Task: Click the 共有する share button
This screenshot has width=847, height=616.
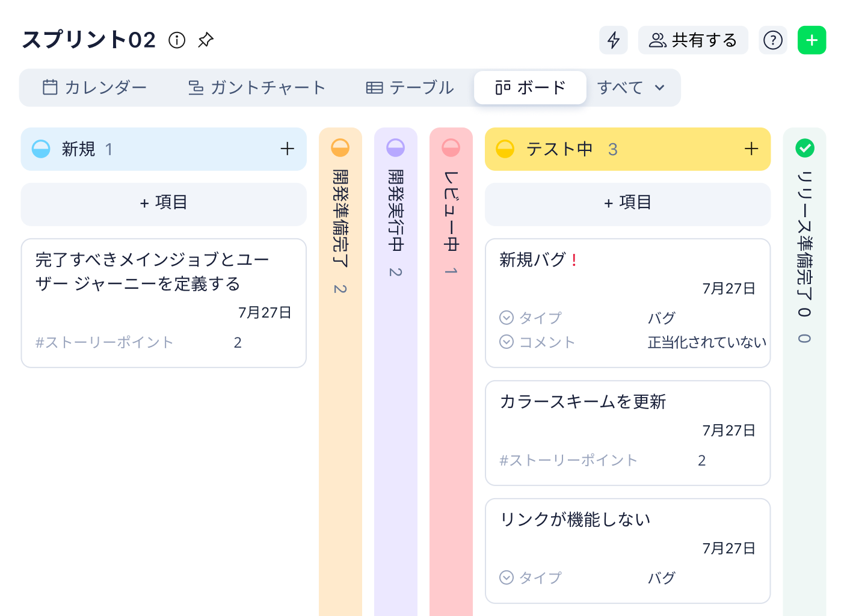Action: 693,40
